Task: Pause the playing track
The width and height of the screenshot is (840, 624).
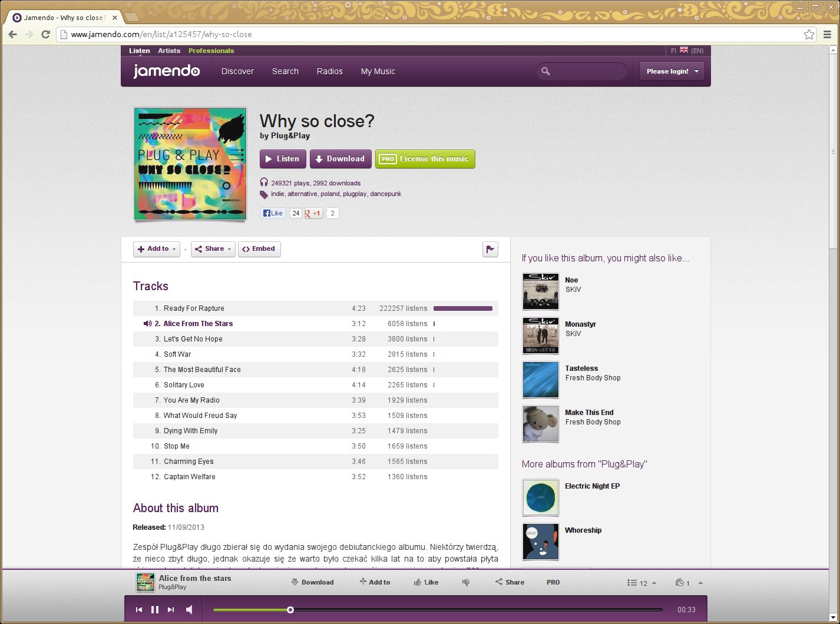Action: [x=155, y=610]
